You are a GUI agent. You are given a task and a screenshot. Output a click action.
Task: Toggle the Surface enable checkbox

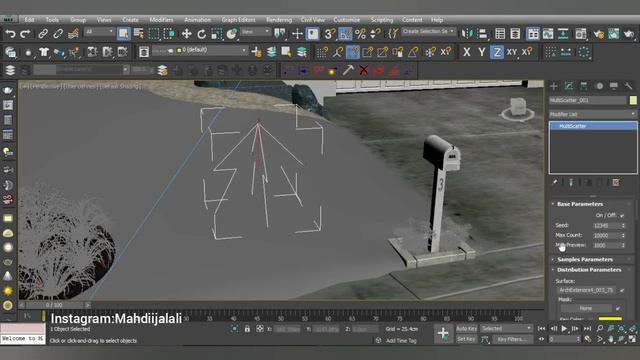point(622,290)
